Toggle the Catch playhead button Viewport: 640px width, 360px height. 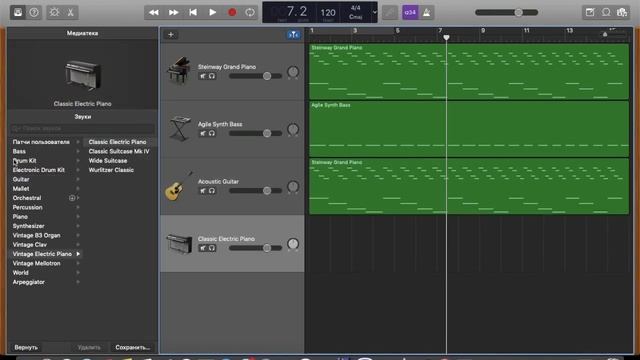293,35
